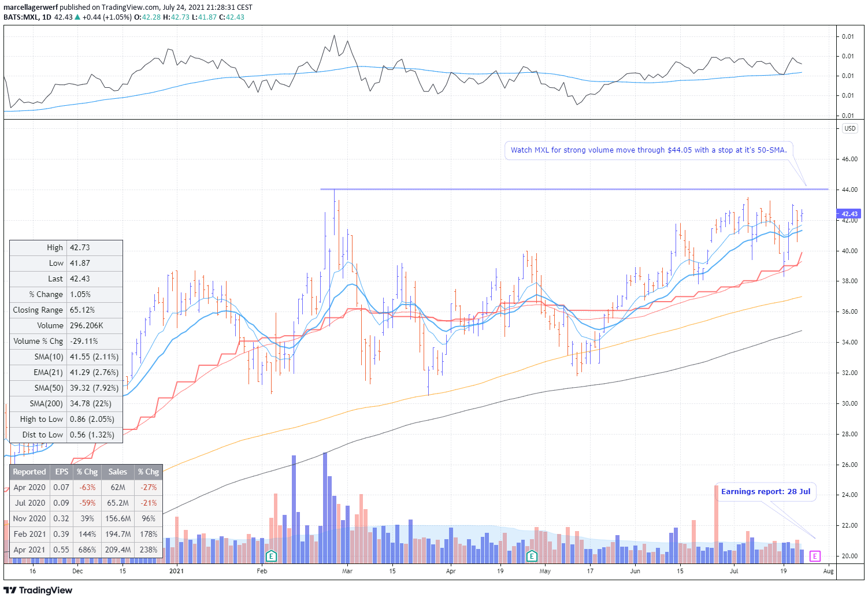Click the 194.7M sales cell
This screenshot has height=601, width=868.
[x=118, y=534]
